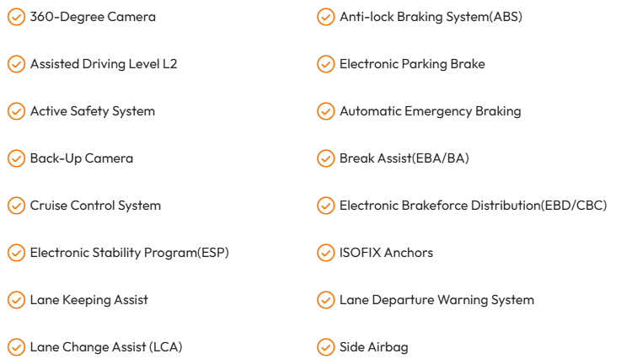
Task: Click the Anti-lock Braking System(ABS) feature text
Action: [431, 17]
